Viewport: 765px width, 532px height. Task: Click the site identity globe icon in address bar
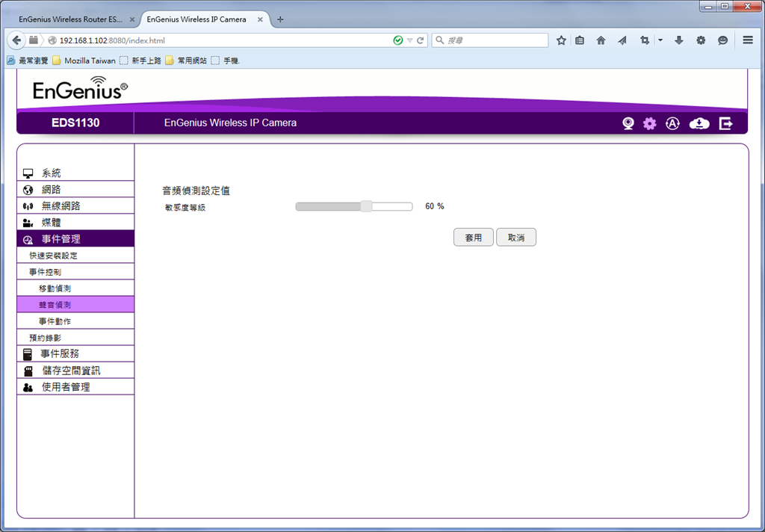(x=53, y=40)
